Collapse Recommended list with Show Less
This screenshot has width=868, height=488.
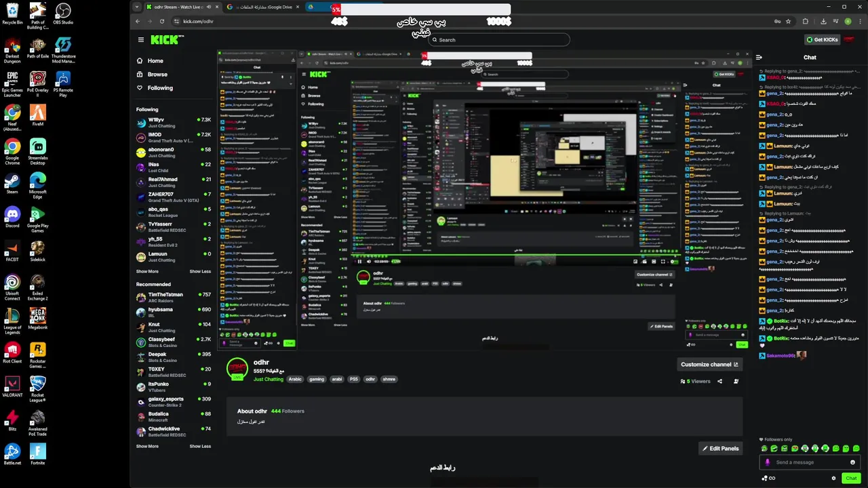[200, 446]
